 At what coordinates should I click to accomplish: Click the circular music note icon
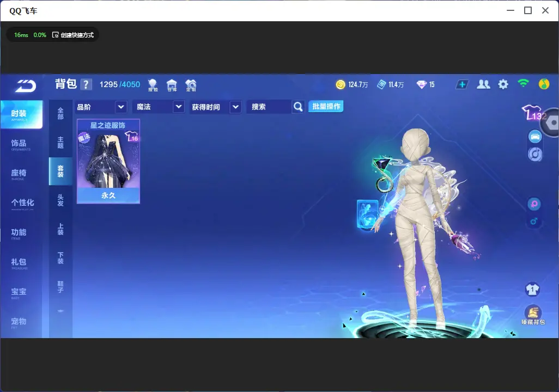click(535, 154)
